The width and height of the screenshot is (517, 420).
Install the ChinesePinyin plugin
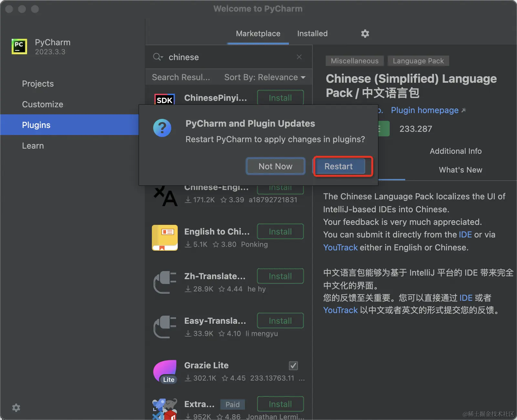point(280,98)
